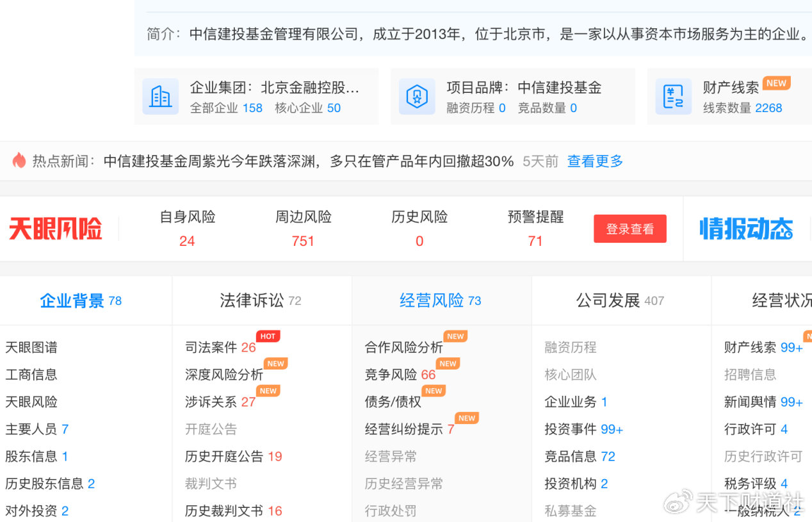The image size is (812, 522).
Task: Open 主要人员 7 entry
Action: (x=37, y=429)
